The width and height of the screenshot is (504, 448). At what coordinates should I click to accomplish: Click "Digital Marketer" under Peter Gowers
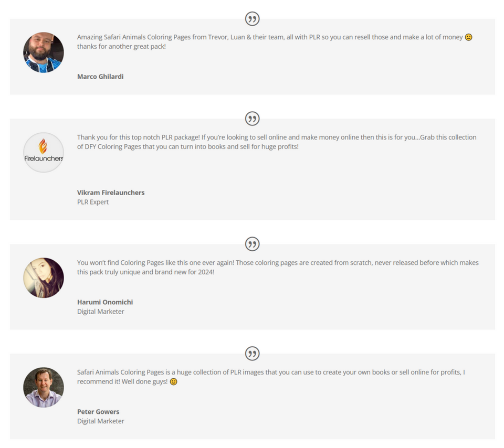[101, 421]
